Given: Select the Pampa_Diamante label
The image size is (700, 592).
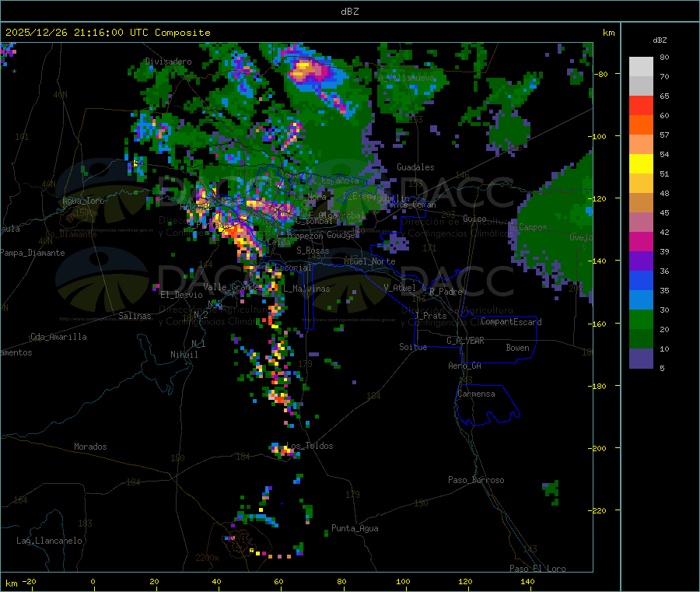Looking at the screenshot, I should click(x=32, y=253).
